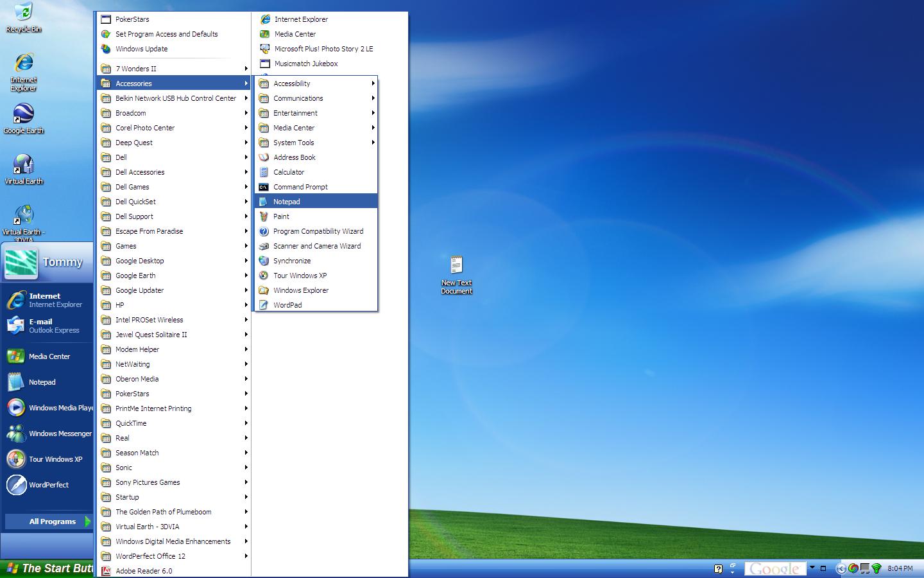
Task: Click the Tommy user account picture
Action: (x=21, y=263)
